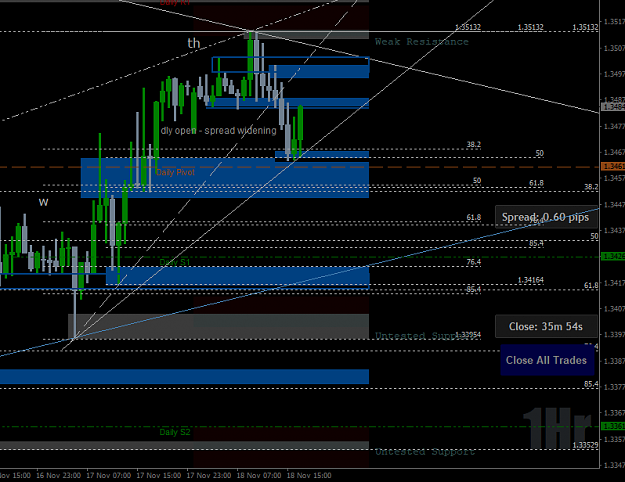Viewport: 625px width, 482px height.
Task: Click the 16 Nov 23:00 time label
Action: click(59, 476)
